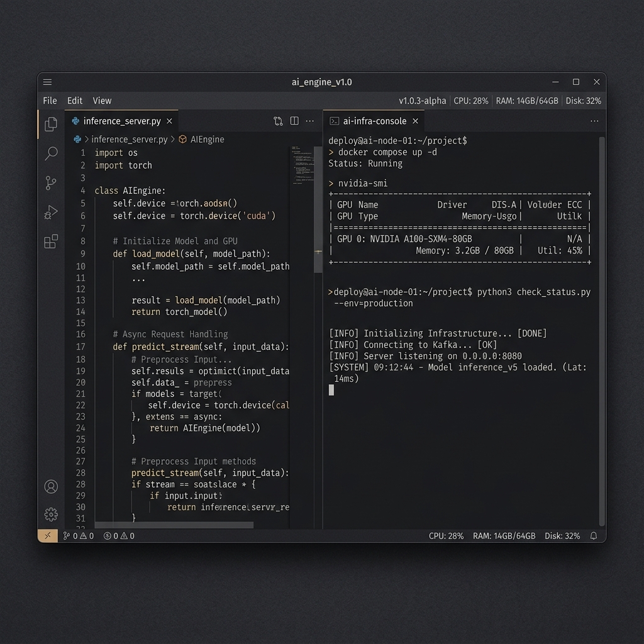Open the File menu
The image size is (644, 644).
click(x=50, y=101)
